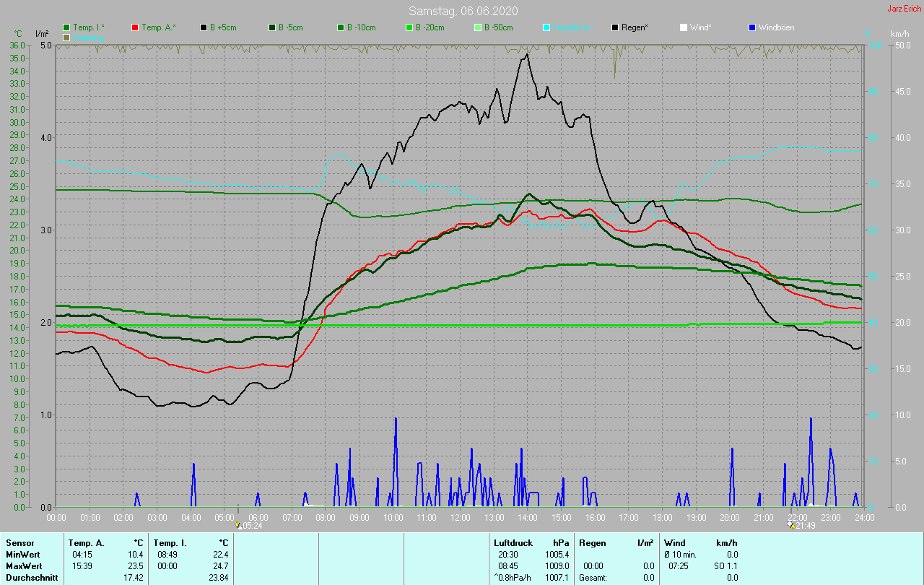This screenshot has height=585, width=924.
Task: Click the Luftdruck header in the stats table
Action: pyautogui.click(x=513, y=542)
